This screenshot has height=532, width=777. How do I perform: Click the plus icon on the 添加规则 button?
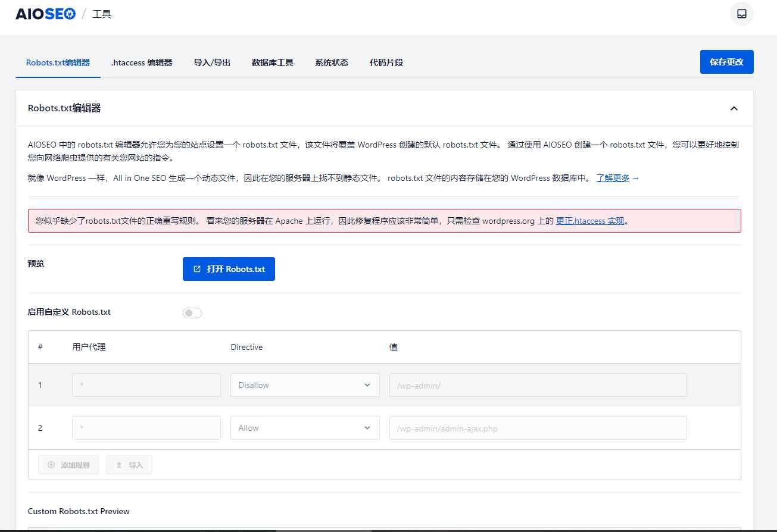51,465
